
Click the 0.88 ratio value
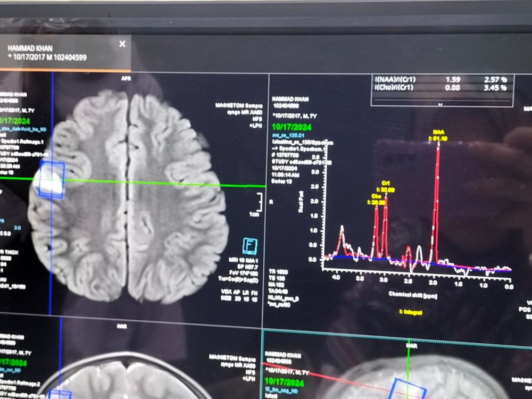[453, 88]
